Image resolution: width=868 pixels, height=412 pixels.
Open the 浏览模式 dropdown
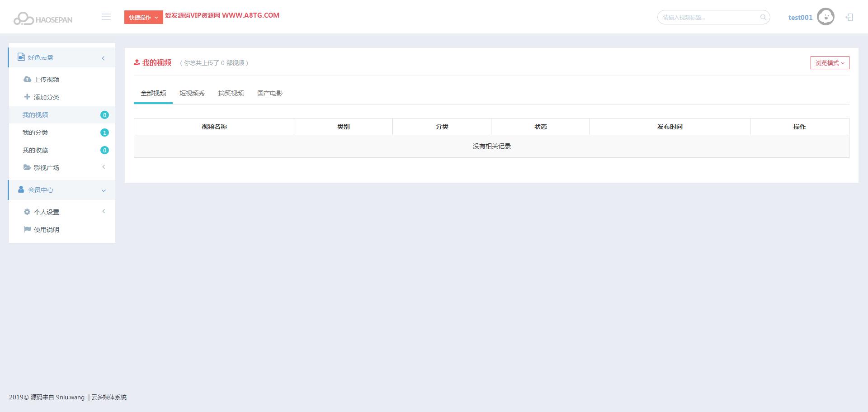click(x=830, y=63)
